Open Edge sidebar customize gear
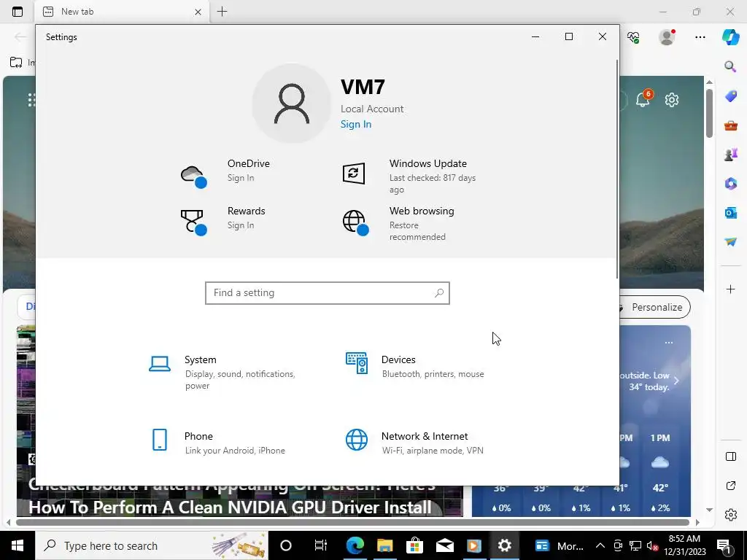This screenshot has height=560, width=747. (730, 515)
